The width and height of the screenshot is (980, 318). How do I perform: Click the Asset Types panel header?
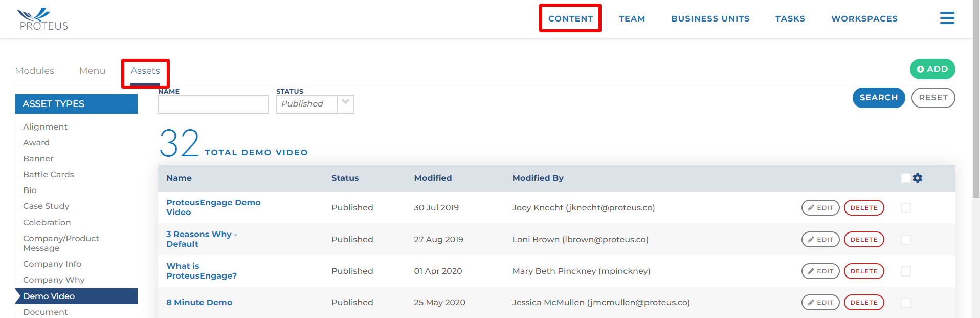(76, 104)
